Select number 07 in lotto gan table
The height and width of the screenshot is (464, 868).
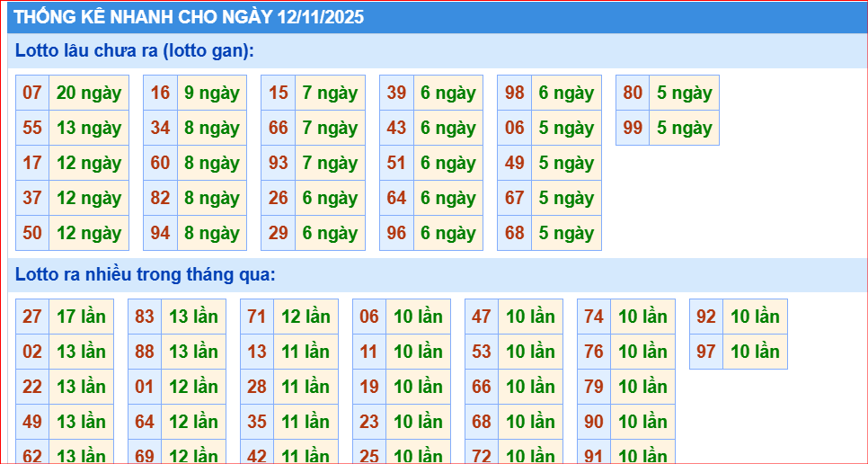tap(32, 93)
